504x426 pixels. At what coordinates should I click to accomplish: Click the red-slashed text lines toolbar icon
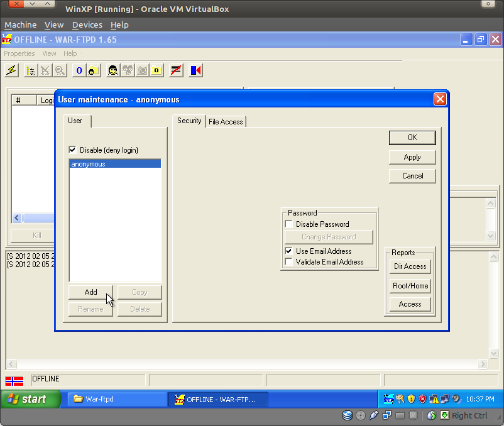(176, 70)
